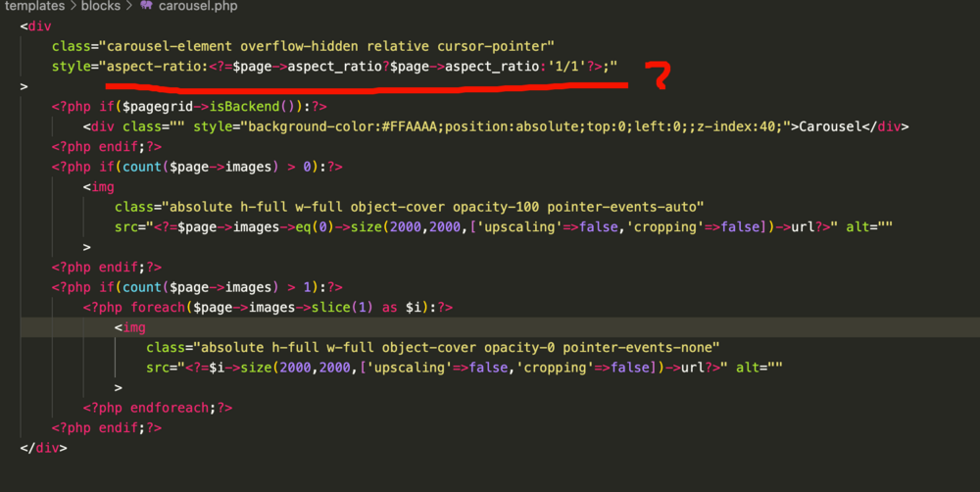Click '<?php endforeach;?>' line
Screen dimensions: 980x492
pos(158,409)
